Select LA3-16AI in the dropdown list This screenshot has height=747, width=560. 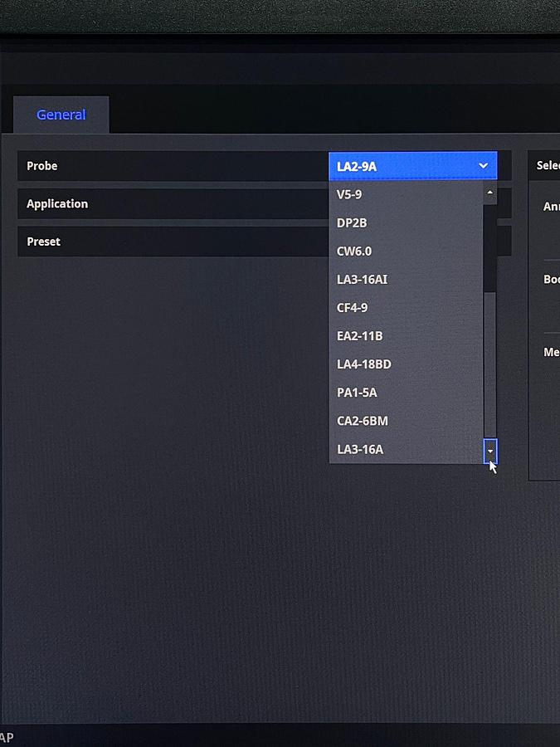point(405,280)
